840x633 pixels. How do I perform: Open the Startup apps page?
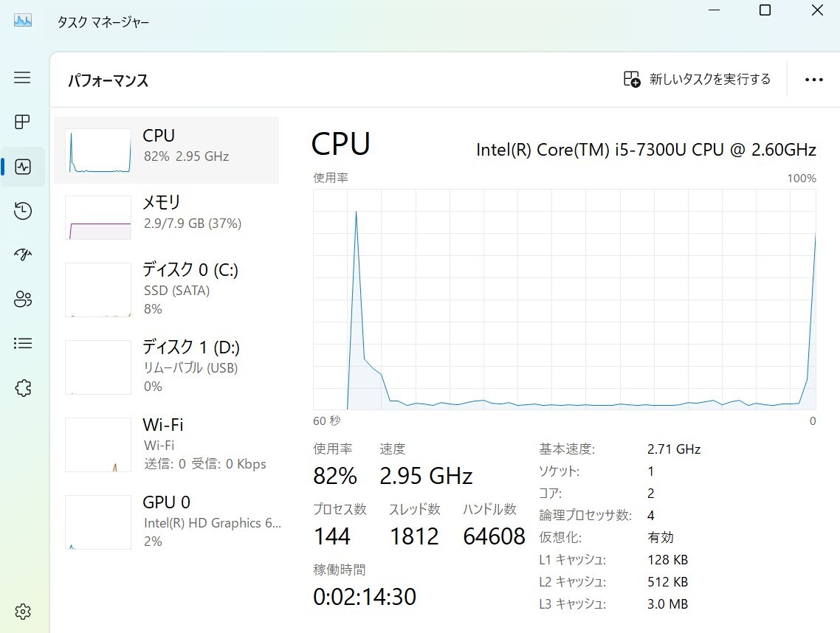point(22,255)
